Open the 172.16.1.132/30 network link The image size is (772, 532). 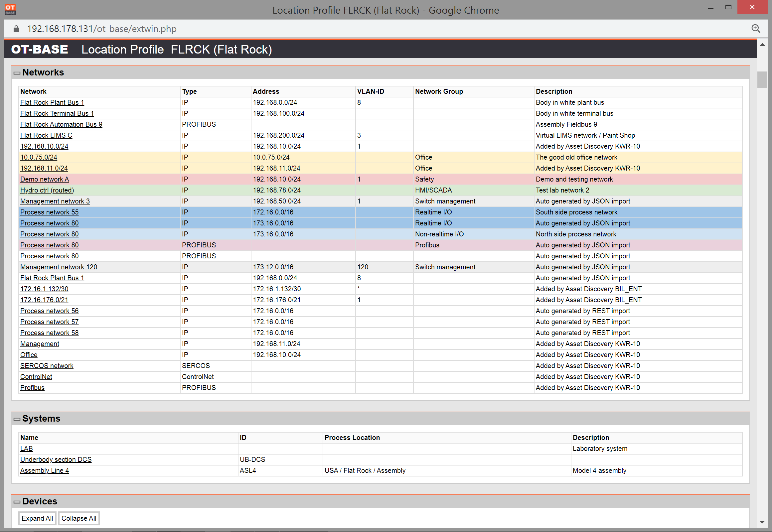[x=44, y=289]
